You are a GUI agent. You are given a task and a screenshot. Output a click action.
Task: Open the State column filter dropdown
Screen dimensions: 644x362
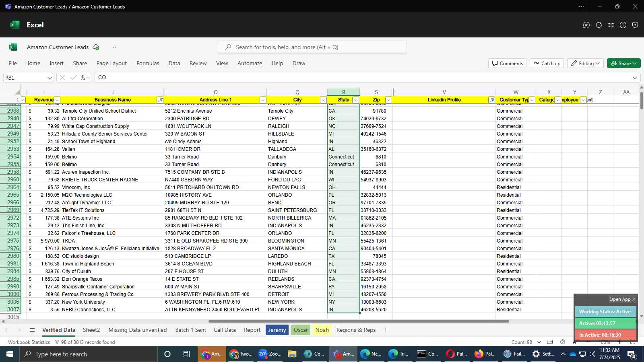355,100
